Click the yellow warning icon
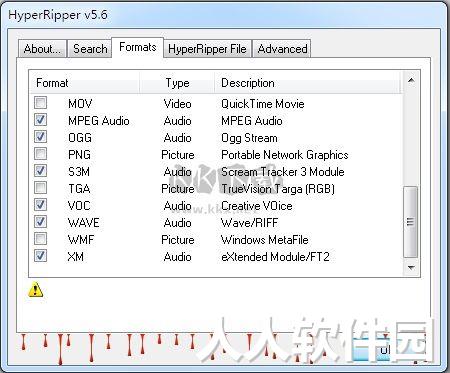The width and height of the screenshot is (450, 373). click(x=36, y=290)
